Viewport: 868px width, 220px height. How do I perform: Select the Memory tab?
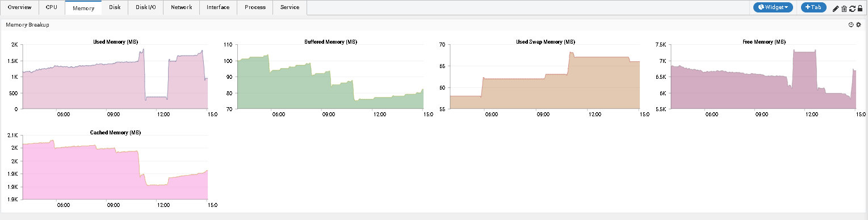click(x=83, y=8)
